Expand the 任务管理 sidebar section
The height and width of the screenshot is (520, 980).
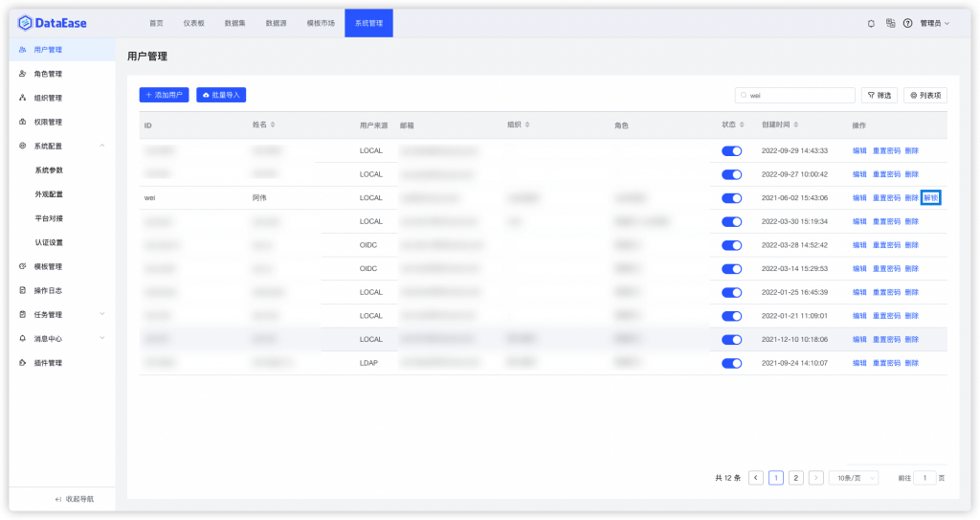(x=101, y=314)
